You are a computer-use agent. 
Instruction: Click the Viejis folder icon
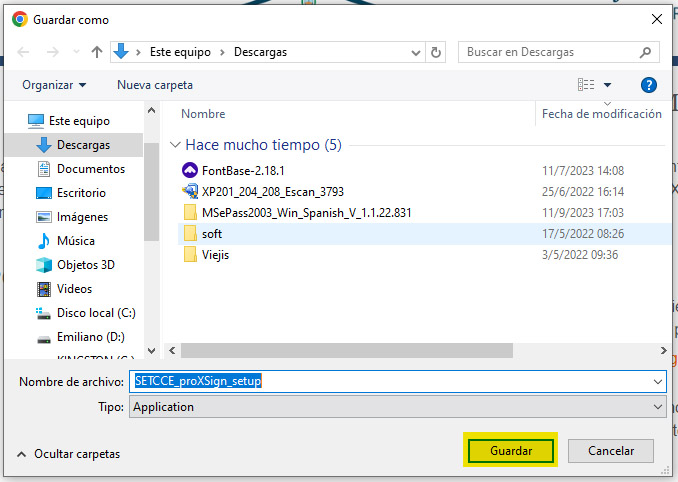pyautogui.click(x=190, y=255)
